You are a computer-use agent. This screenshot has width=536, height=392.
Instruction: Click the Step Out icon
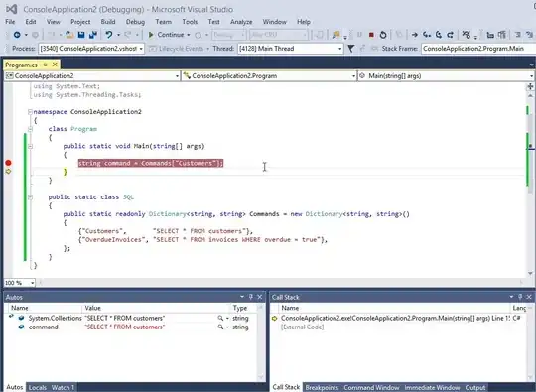coord(451,35)
